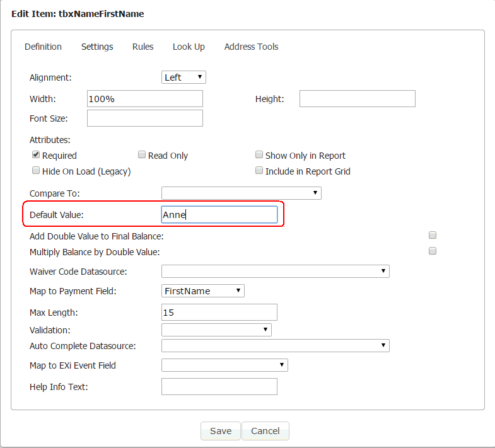Expand the Compare To dropdown
This screenshot has width=495, height=448.
[242, 193]
